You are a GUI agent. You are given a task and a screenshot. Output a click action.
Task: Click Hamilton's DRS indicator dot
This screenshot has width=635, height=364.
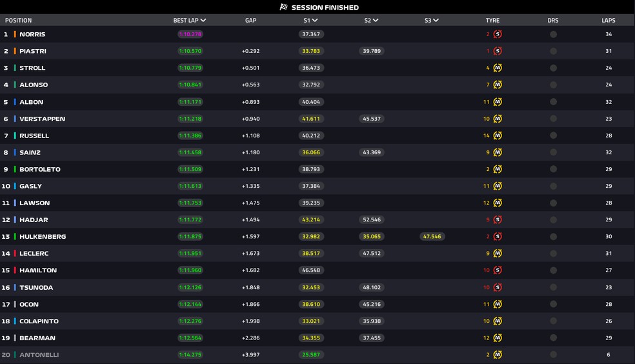tap(553, 270)
